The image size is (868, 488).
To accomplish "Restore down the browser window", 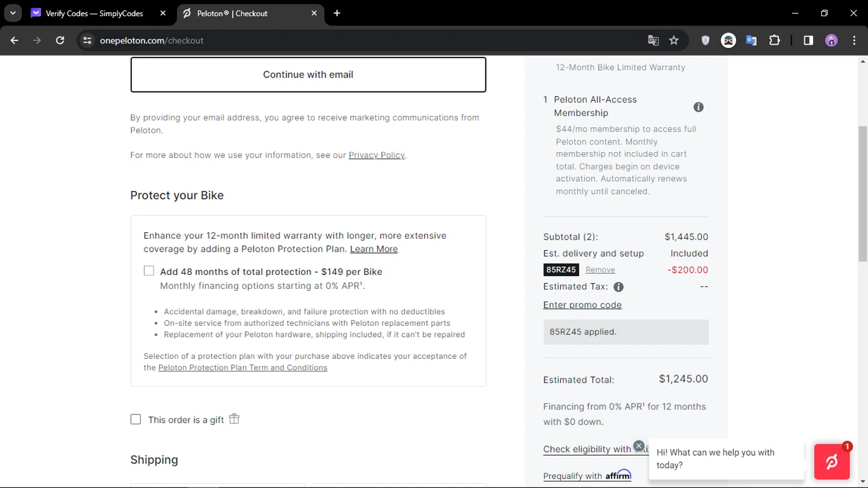I will [824, 13].
